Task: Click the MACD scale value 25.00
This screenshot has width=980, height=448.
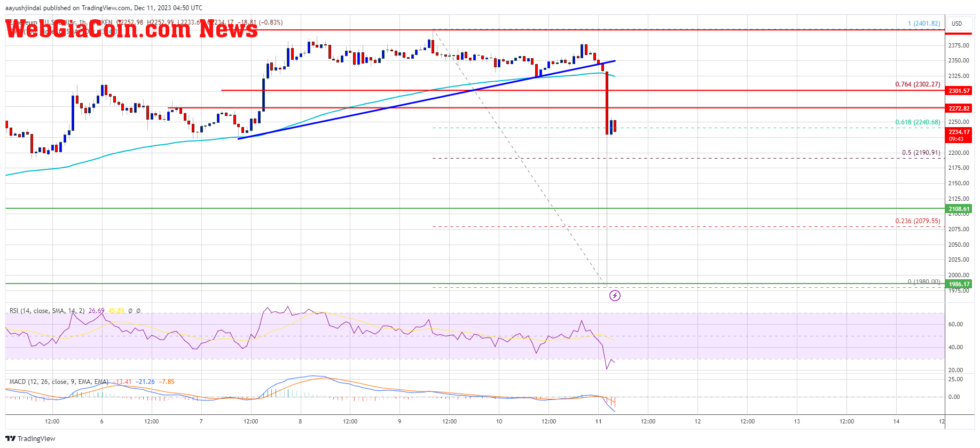Action: click(955, 379)
